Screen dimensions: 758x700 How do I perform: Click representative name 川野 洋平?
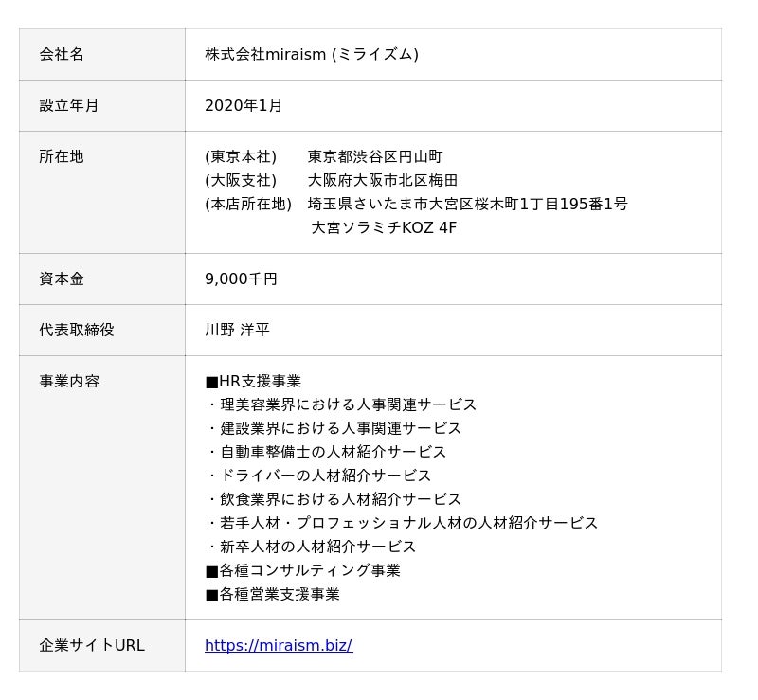pos(237,330)
